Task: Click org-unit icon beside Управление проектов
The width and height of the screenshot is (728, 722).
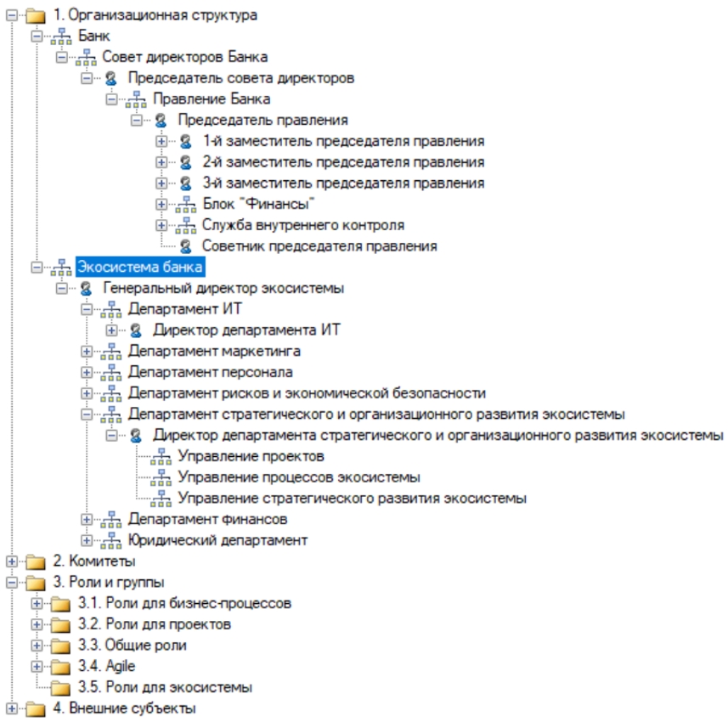Action: 161,456
